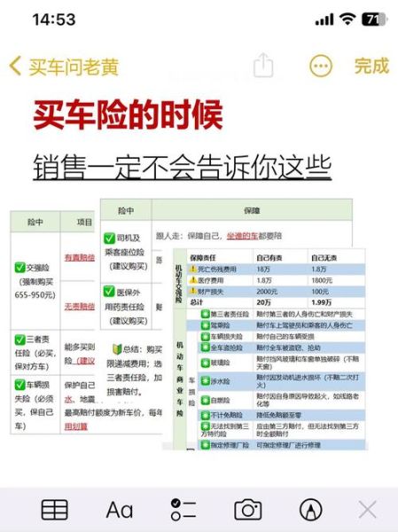Tap the 指定修理厂险 row

pyautogui.click(x=282, y=445)
